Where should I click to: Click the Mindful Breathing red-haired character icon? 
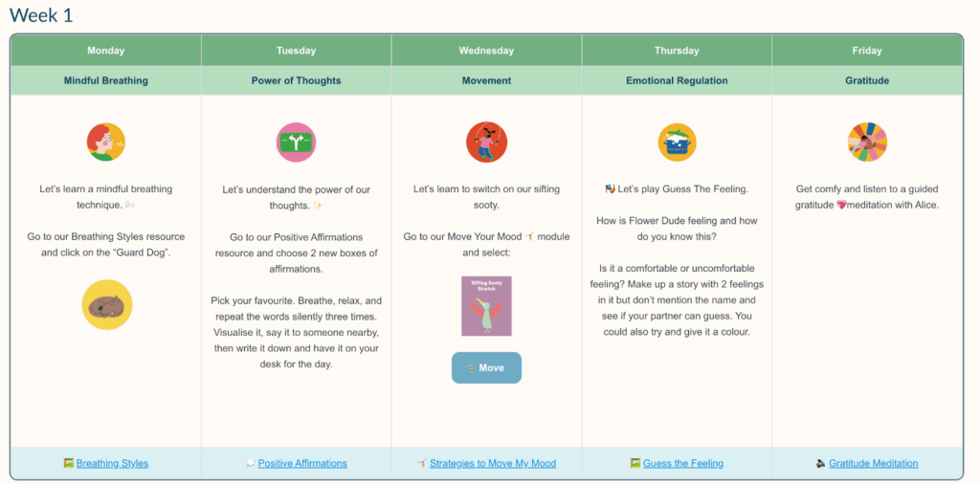tap(105, 143)
